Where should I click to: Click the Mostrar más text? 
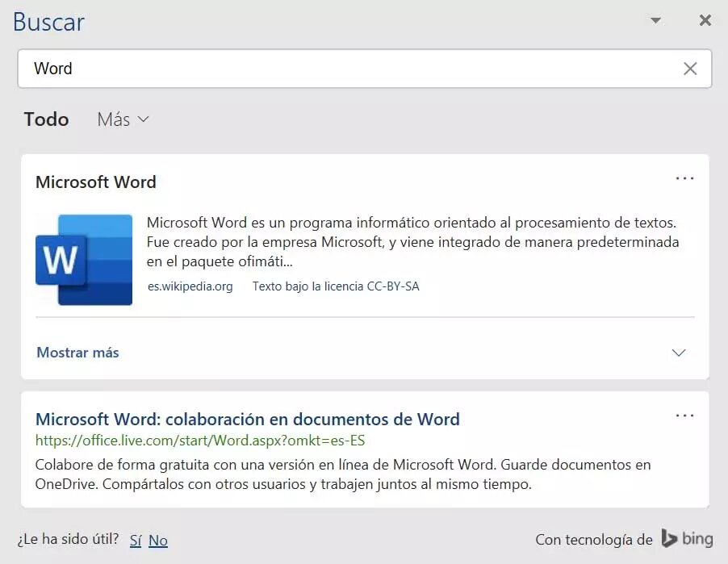click(77, 353)
